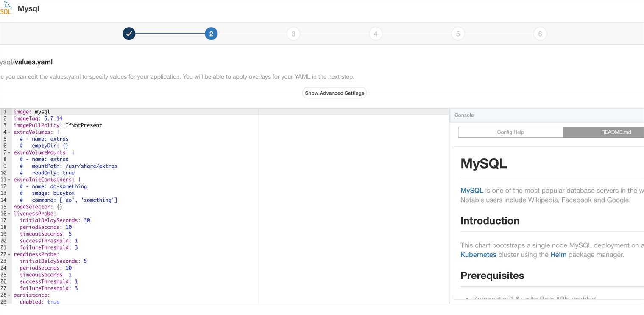Open the MySQL link in README
Viewport: 644px width, 315px height.
point(472,191)
